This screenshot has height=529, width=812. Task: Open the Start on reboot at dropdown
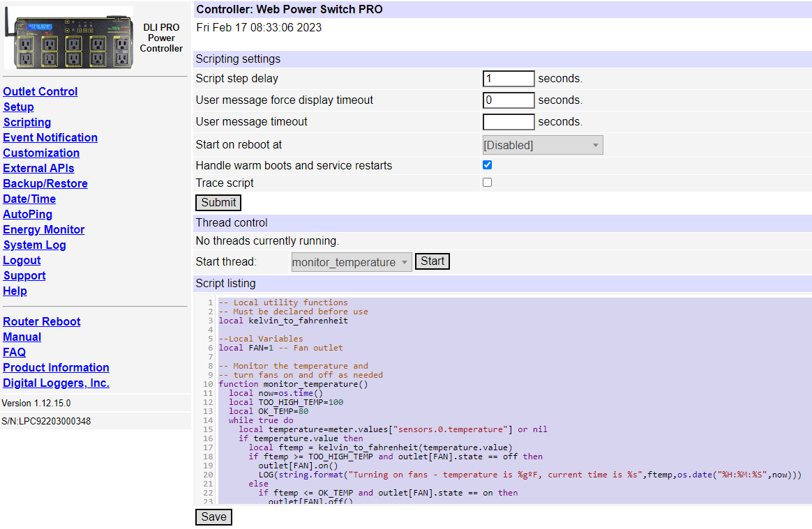coord(542,145)
